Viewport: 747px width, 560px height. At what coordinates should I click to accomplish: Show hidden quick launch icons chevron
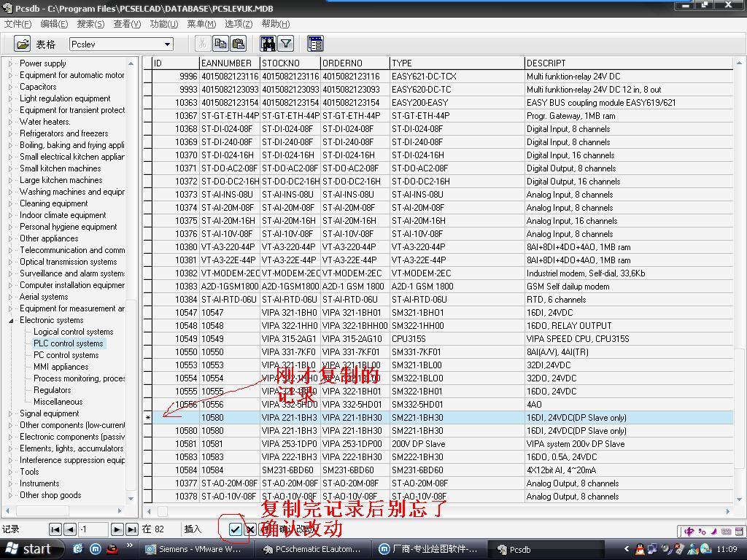pos(129,545)
